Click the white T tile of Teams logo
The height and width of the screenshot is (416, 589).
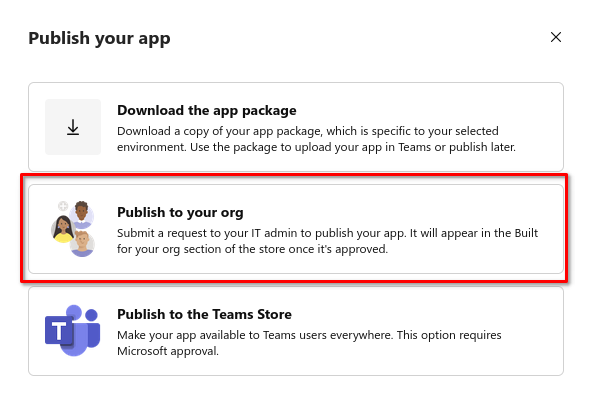coord(59,330)
